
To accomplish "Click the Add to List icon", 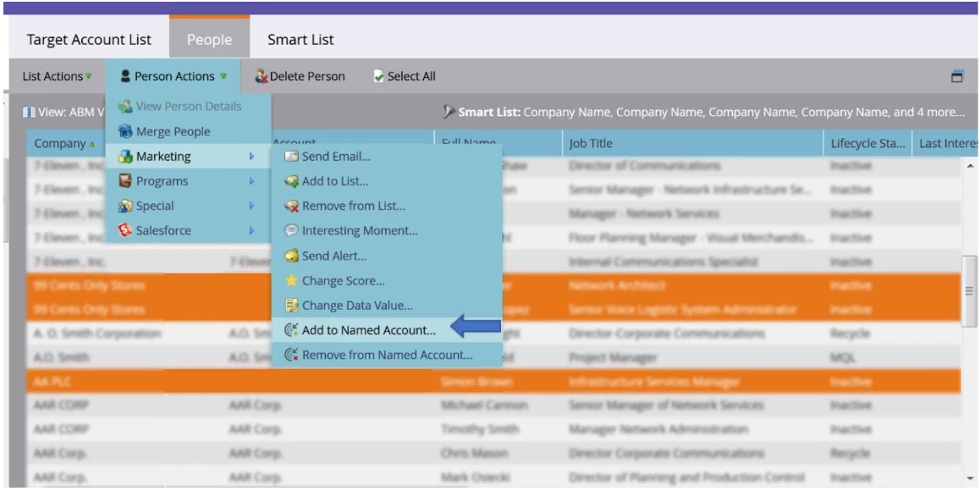I will tap(291, 181).
